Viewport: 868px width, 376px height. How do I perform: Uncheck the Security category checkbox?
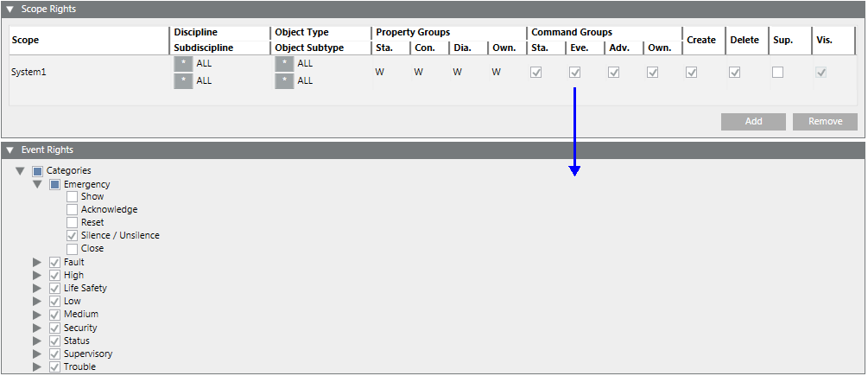55,328
